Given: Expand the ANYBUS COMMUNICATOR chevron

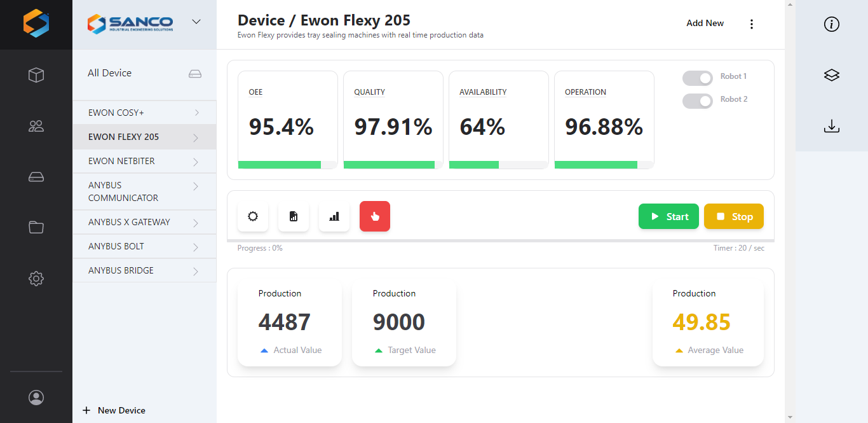Looking at the screenshot, I should coord(196,186).
